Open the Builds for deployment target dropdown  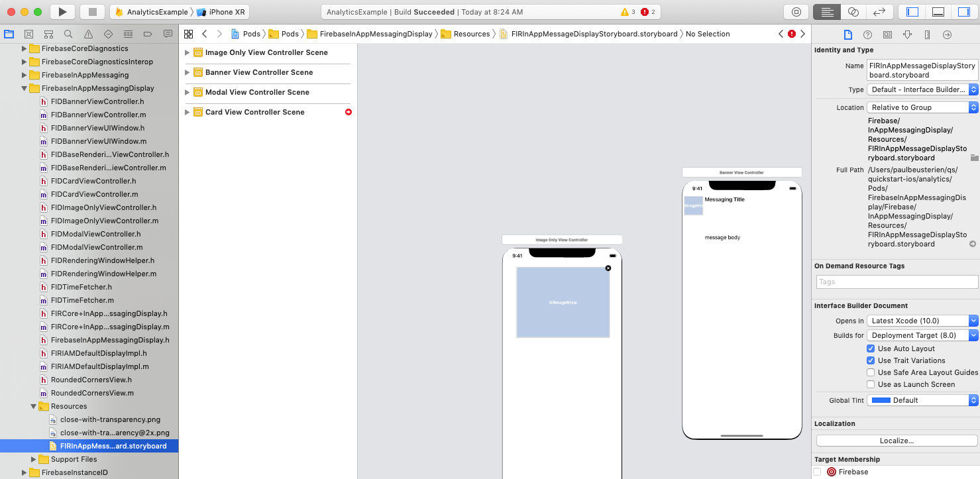(x=922, y=335)
